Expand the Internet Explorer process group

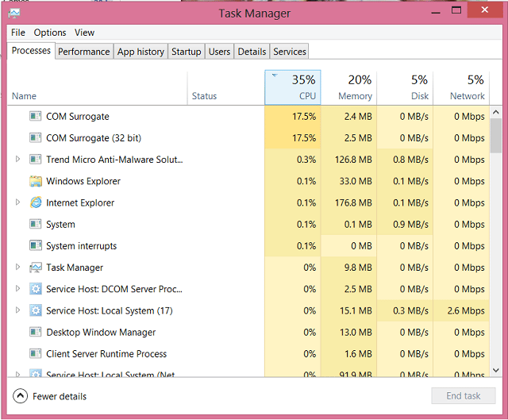pos(17,202)
